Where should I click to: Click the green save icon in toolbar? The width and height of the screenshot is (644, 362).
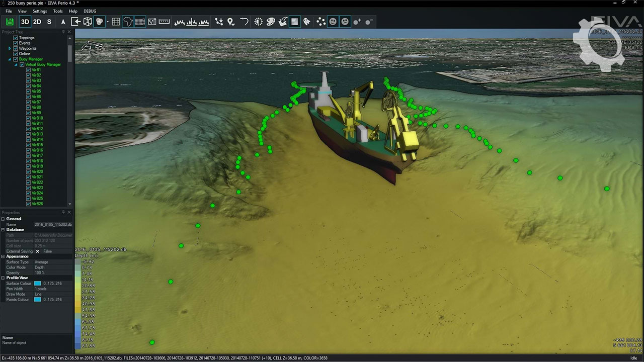[x=10, y=22]
